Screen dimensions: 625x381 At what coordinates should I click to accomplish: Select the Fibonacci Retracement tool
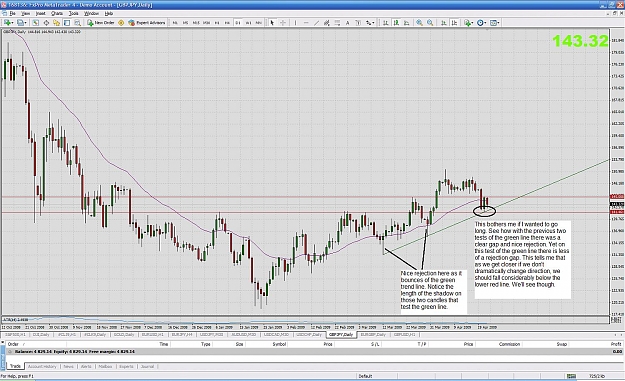(x=337, y=23)
